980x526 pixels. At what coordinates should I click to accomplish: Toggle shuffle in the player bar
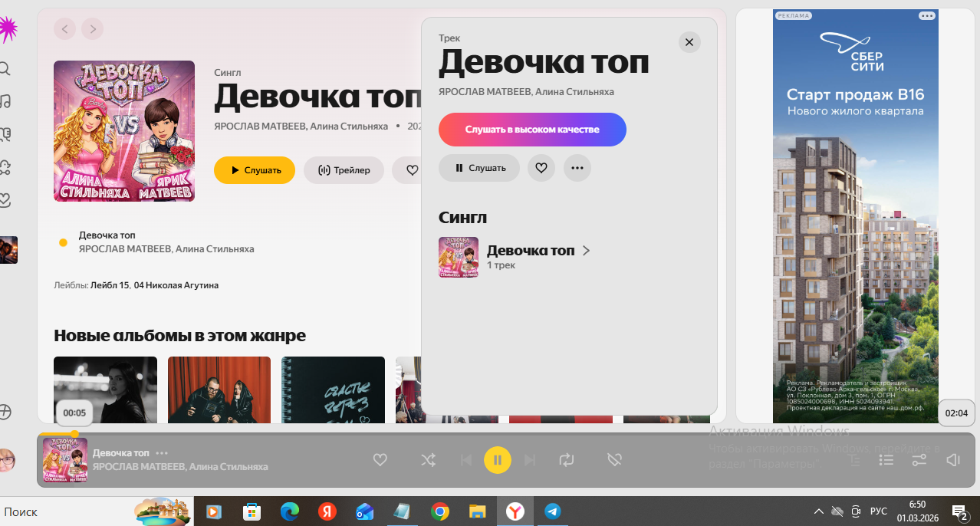428,460
